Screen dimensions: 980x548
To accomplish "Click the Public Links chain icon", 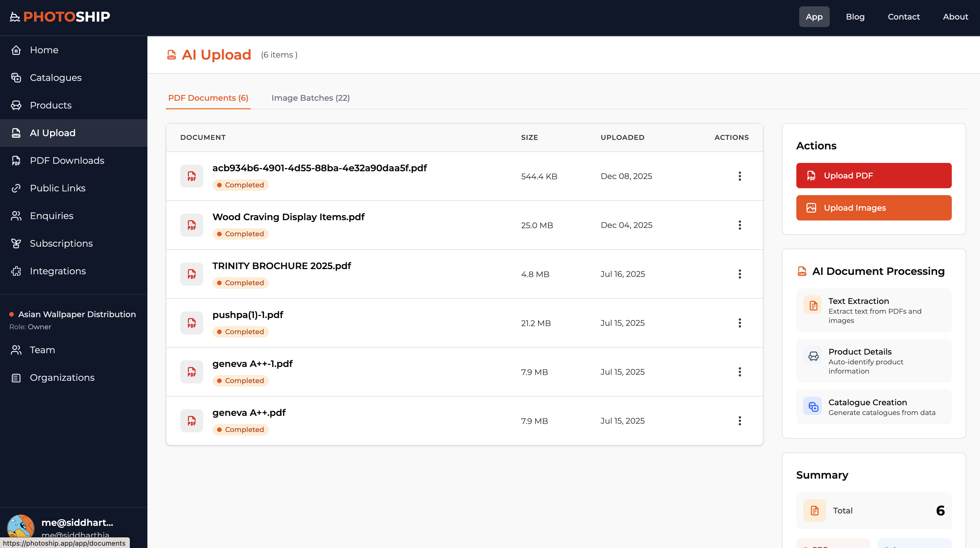I will point(16,188).
